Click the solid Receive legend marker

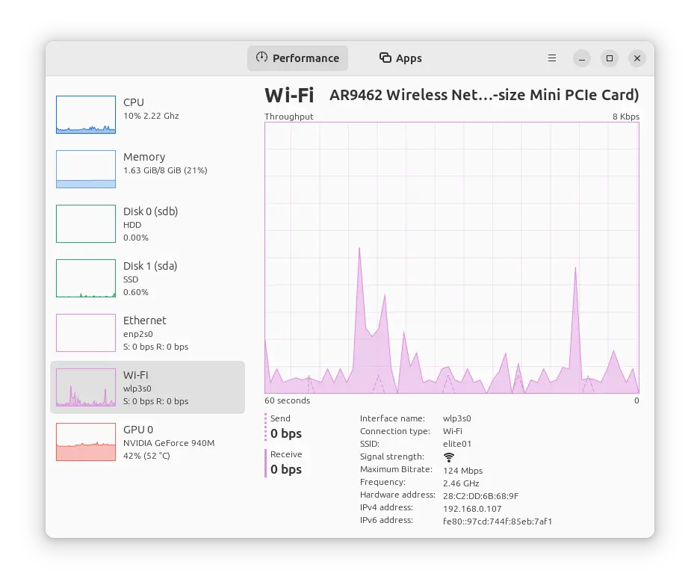pos(265,462)
